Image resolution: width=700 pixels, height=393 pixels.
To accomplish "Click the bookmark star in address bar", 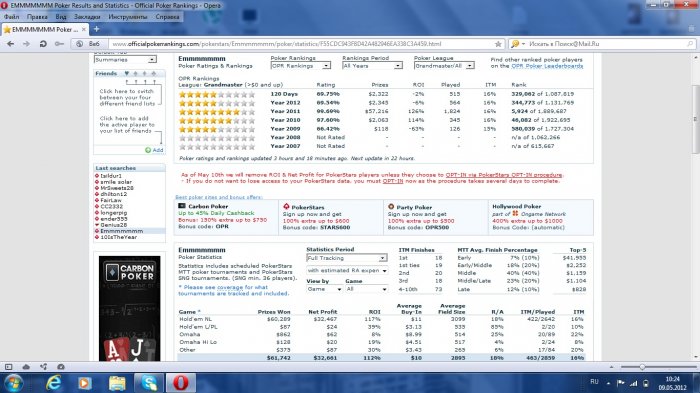I will tap(498, 44).
